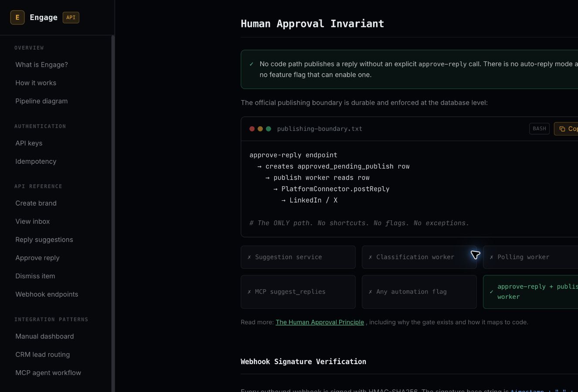Click the 'Any automation flag' card
578x392 pixels.
419,292
